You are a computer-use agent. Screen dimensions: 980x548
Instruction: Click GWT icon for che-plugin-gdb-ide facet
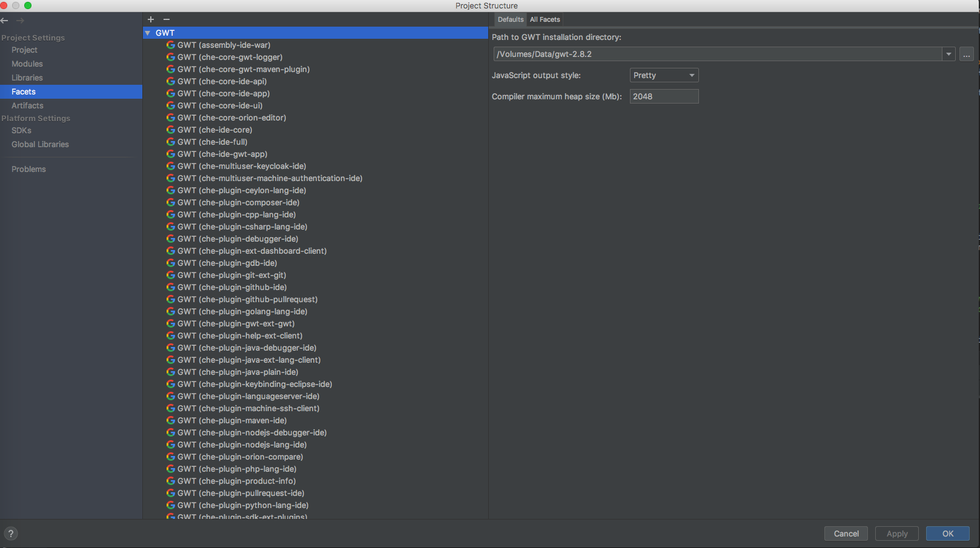(171, 263)
